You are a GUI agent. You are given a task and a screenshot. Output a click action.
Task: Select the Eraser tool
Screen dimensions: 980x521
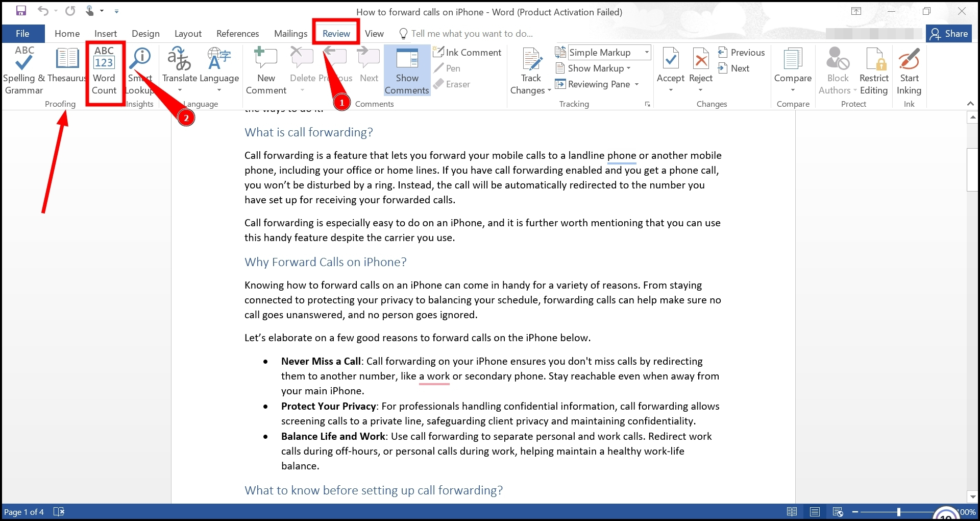pos(452,84)
